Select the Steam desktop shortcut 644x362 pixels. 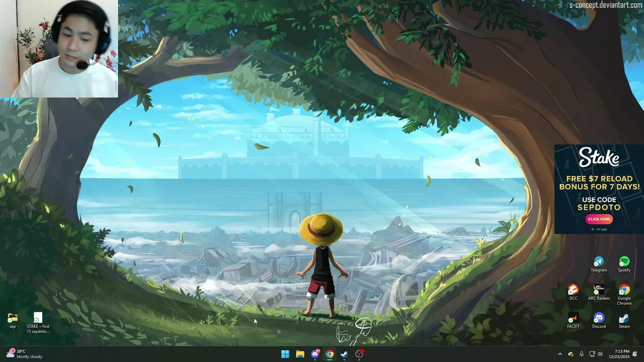click(x=624, y=320)
